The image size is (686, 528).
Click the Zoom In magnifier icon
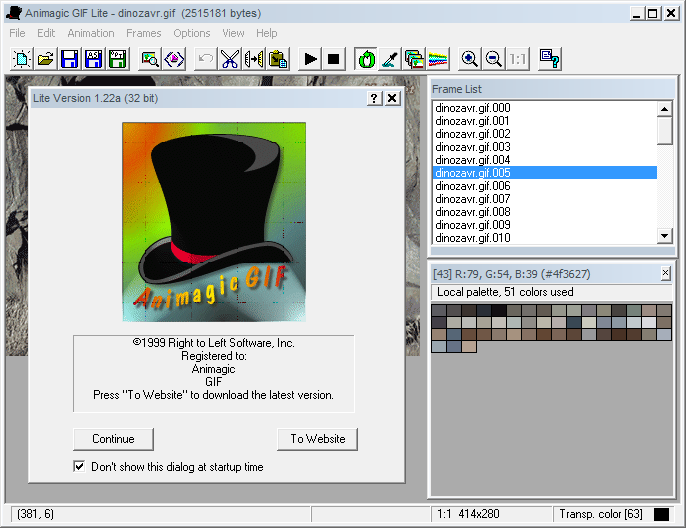pos(469,59)
